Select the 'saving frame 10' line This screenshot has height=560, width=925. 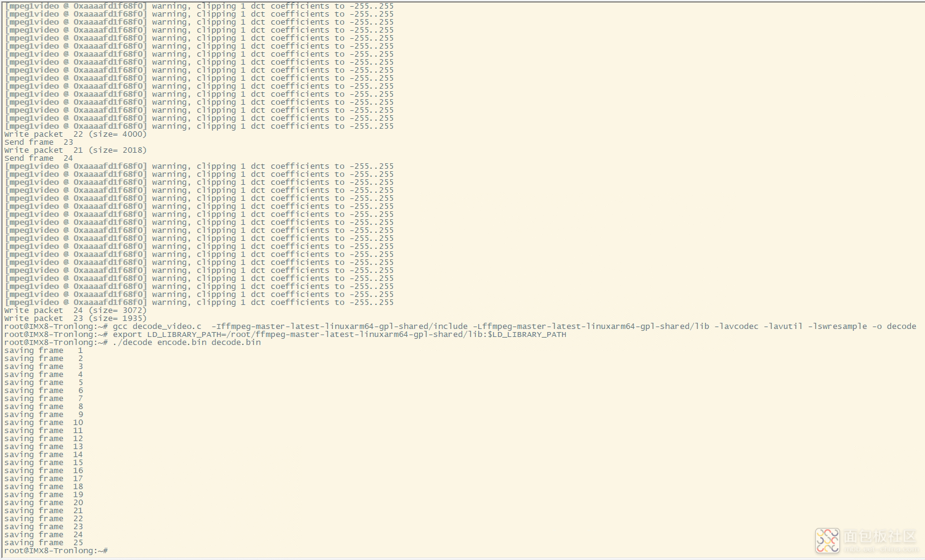coord(44,423)
